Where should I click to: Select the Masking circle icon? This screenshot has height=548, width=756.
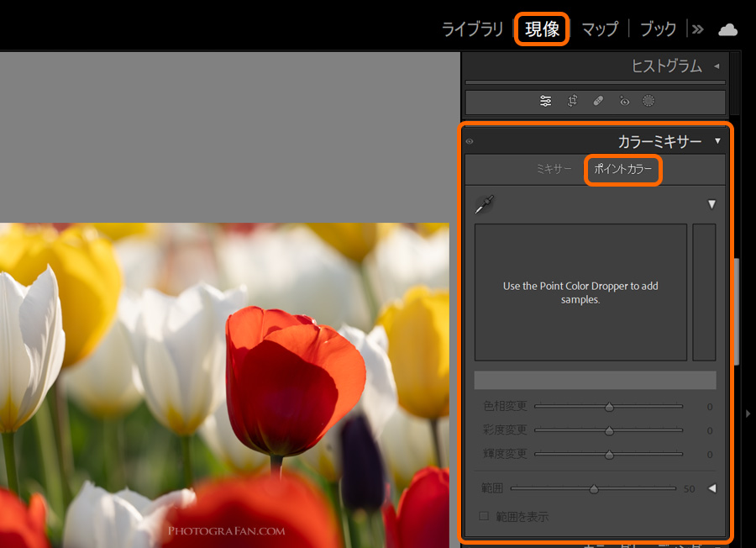click(648, 101)
